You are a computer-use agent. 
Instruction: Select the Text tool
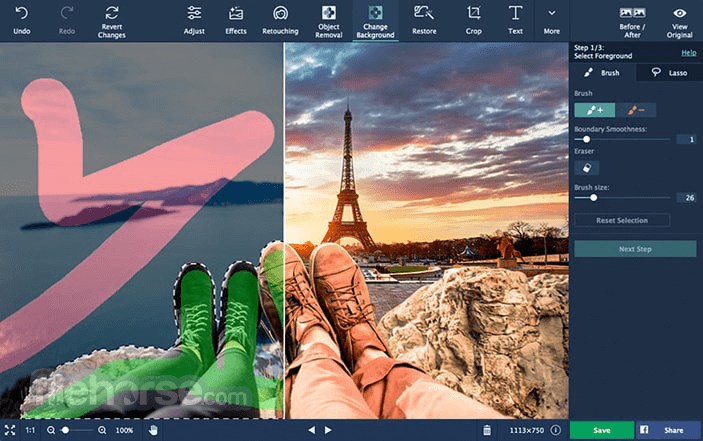(515, 20)
